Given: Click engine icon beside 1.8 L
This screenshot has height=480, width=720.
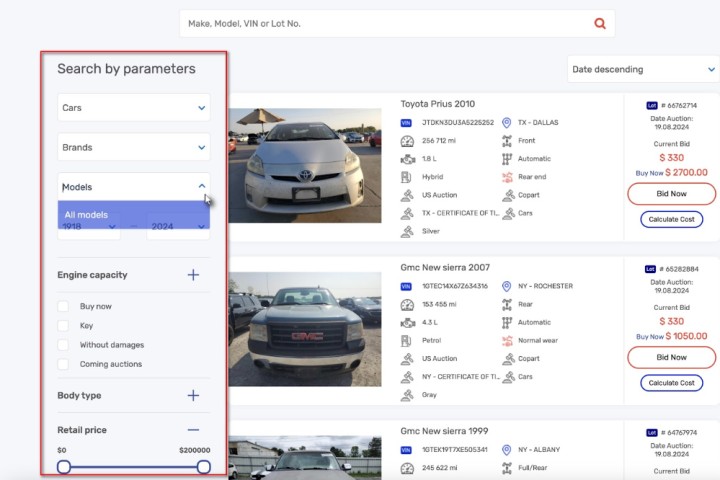Looking at the screenshot, I should (407, 159).
